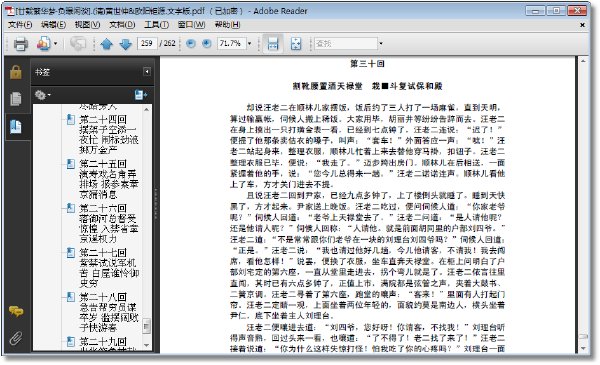
Task: Open the 工具(T) menu
Action: click(157, 25)
